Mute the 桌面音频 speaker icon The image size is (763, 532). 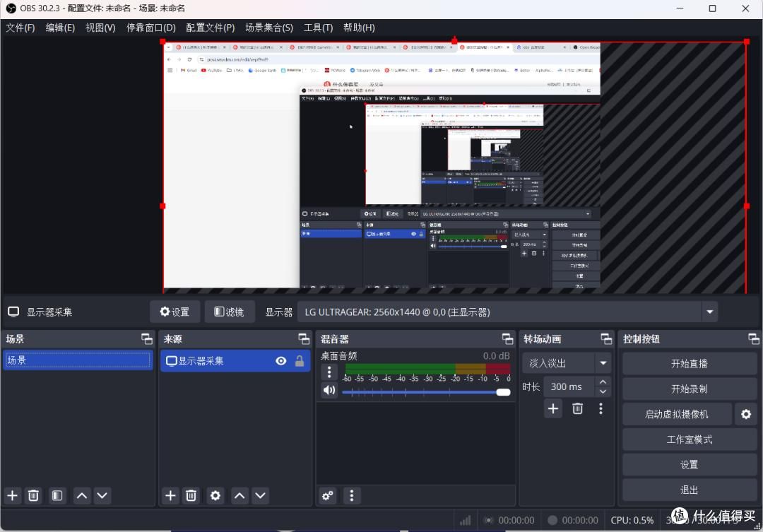(329, 391)
